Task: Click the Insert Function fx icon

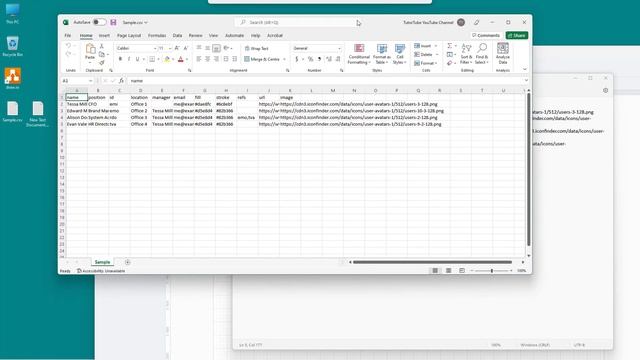Action: [121, 81]
